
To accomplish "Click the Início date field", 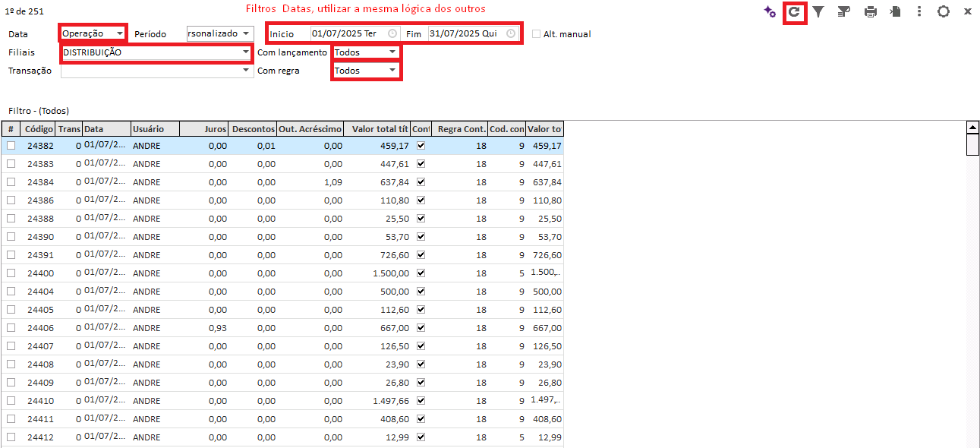I will [348, 33].
